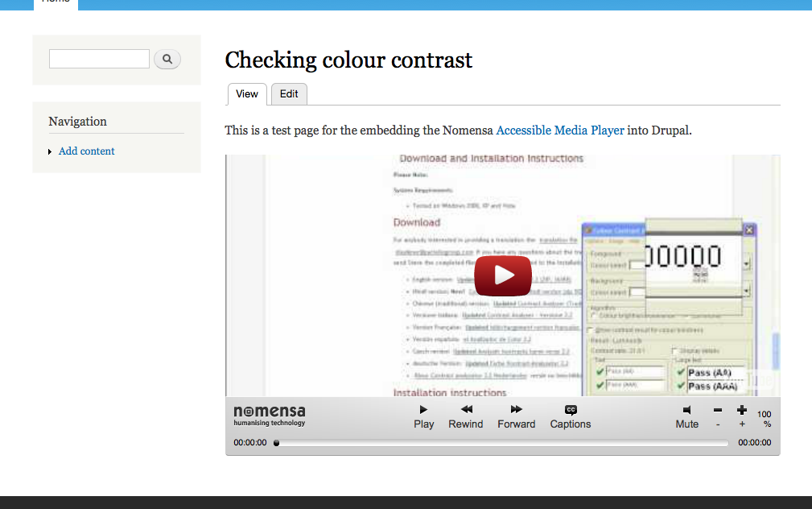Screen dimensions: 812x509
Task: Click the red YouTube play button overlay
Action: [503, 275]
